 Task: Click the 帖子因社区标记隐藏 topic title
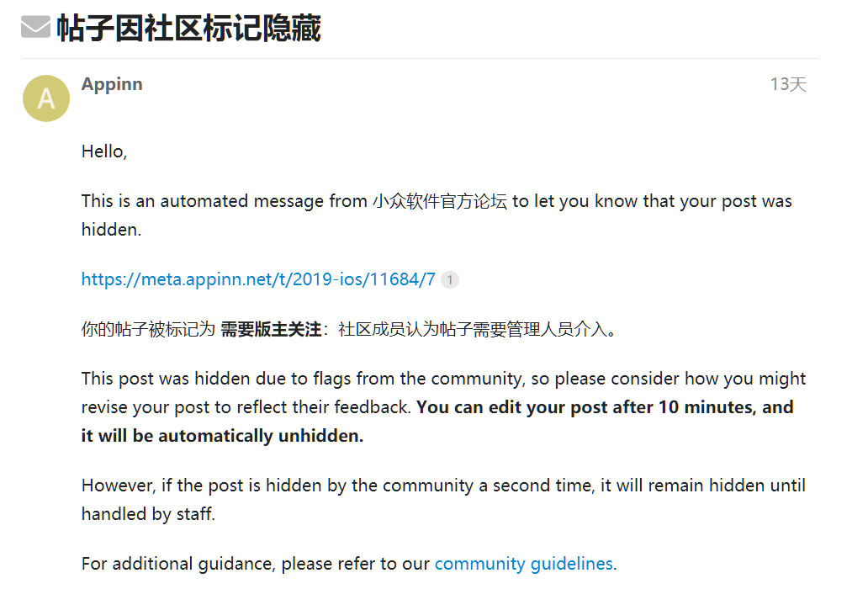click(x=188, y=28)
